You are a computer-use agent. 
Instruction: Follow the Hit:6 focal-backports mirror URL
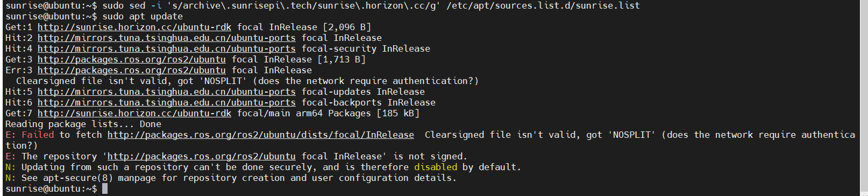point(167,102)
